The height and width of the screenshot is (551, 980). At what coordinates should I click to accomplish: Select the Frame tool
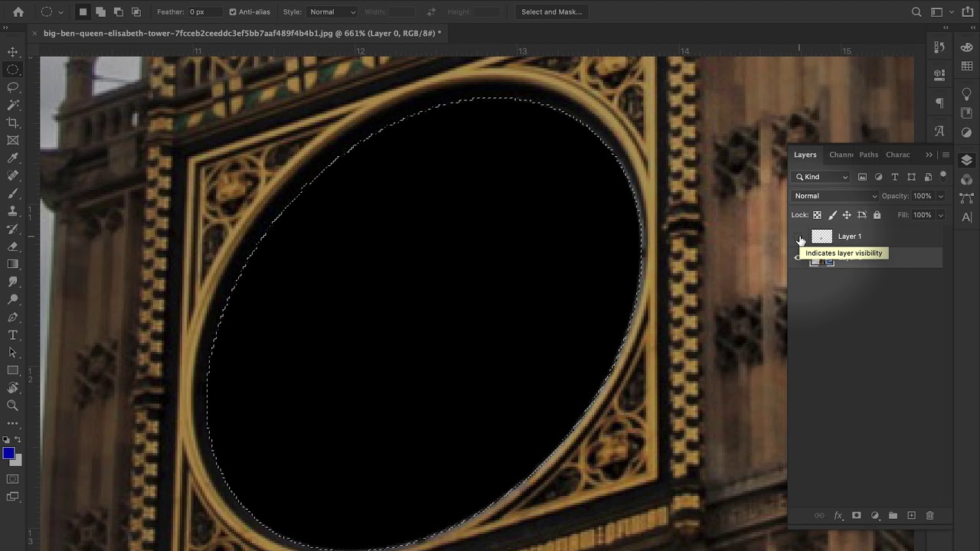tap(13, 140)
